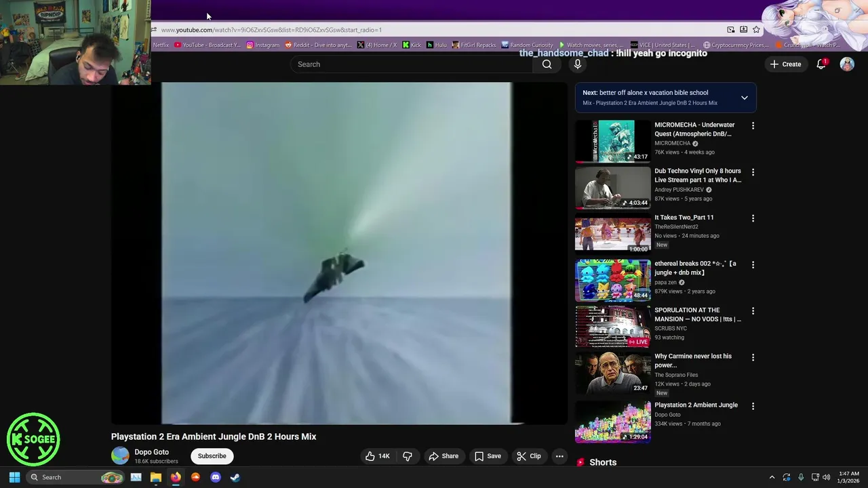Open Dub Techno Vinyl Only thumbnail
Image resolution: width=868 pixels, height=488 pixels.
click(612, 187)
